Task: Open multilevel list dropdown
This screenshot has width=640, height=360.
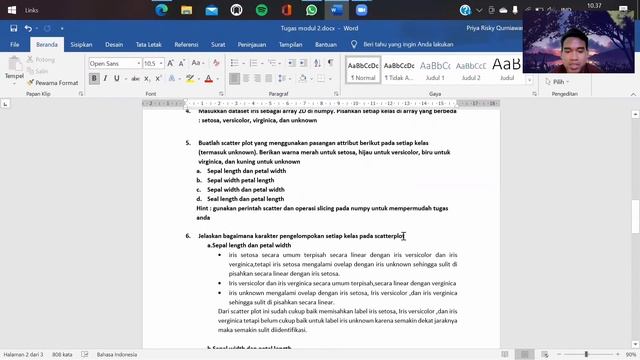Action: pos(280,63)
